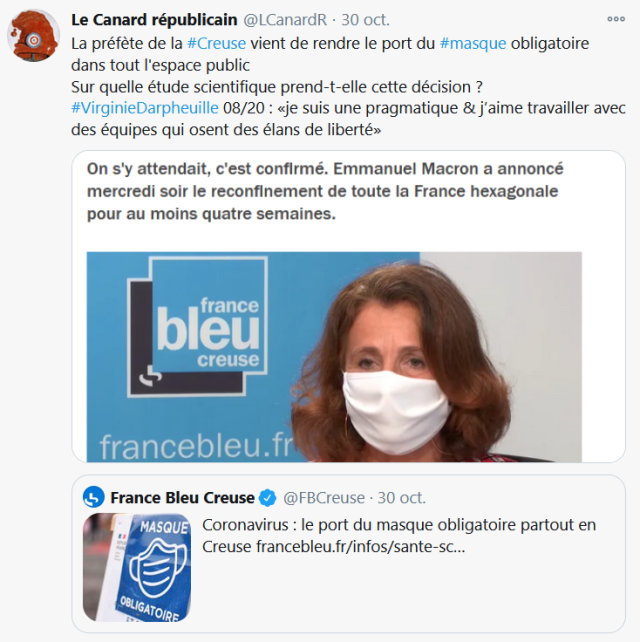Click the blue verified badge
This screenshot has width=640, height=642.
269,498
